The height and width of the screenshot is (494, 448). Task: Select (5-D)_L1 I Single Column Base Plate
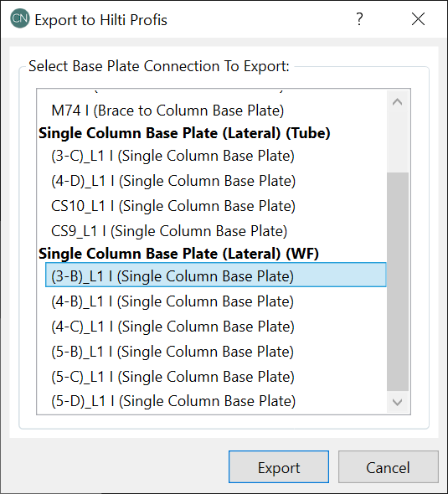pyautogui.click(x=173, y=401)
